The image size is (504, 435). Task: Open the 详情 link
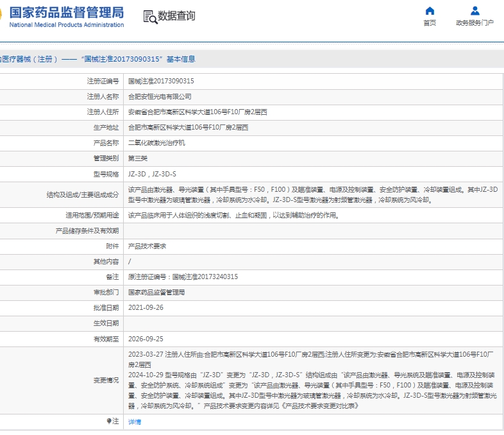point(135,422)
